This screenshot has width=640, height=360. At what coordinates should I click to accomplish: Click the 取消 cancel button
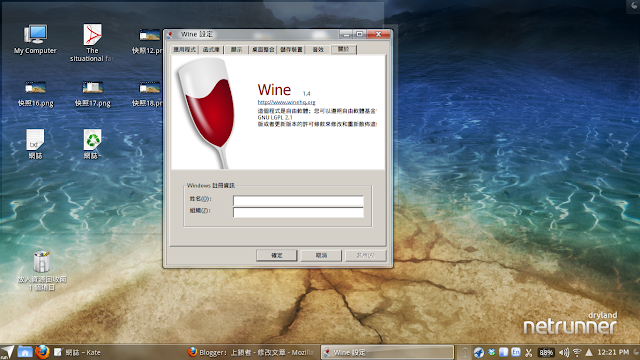(321, 256)
